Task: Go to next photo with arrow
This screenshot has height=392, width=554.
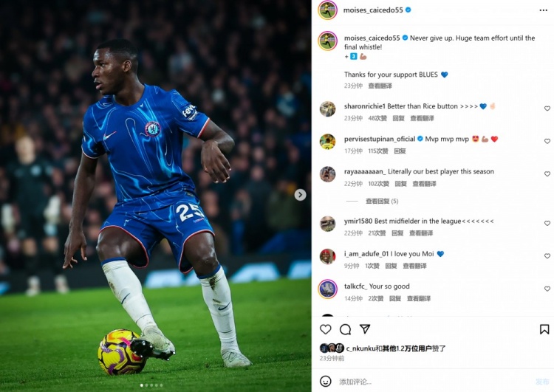Action: tap(300, 195)
